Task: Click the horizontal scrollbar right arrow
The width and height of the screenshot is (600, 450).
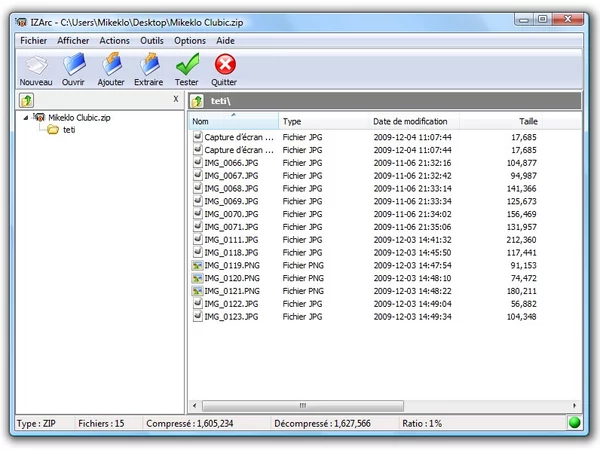Action: point(575,406)
